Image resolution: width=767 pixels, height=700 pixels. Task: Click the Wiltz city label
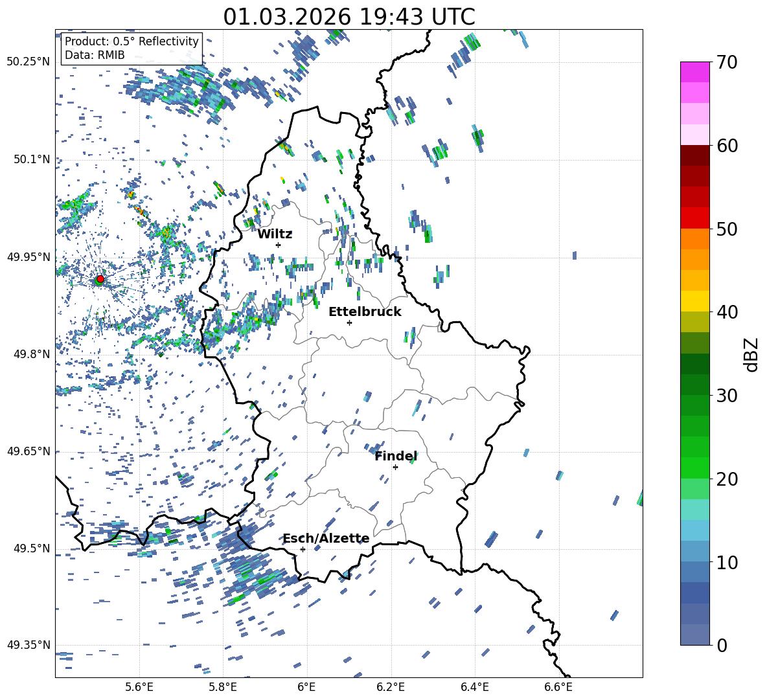(275, 234)
